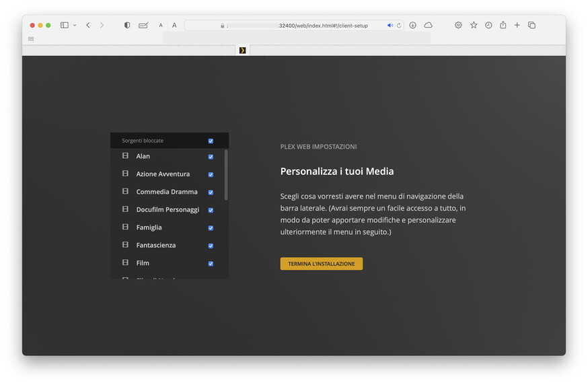The image size is (588, 385).
Task: Uncheck the Commedia Dramma checkbox
Action: click(211, 192)
